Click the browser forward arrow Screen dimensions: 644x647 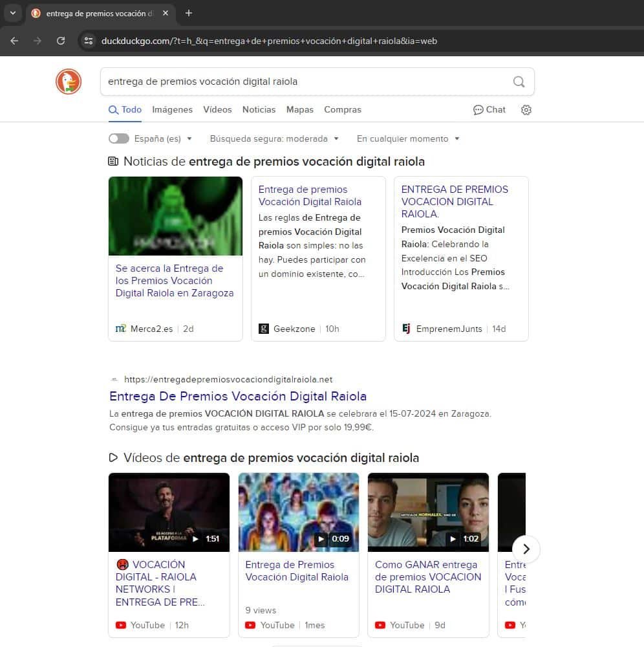37,41
